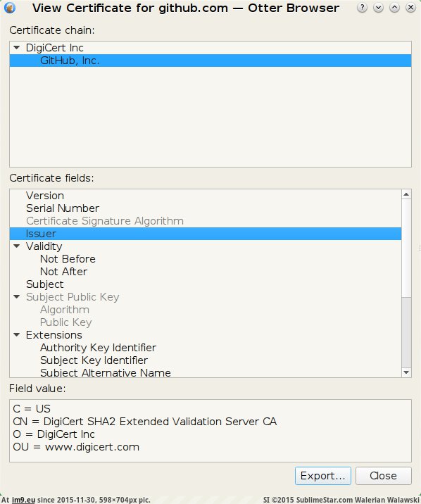This screenshot has width=421, height=504.
Task: Collapse the DigiCert Inc chain node
Action: [17, 48]
